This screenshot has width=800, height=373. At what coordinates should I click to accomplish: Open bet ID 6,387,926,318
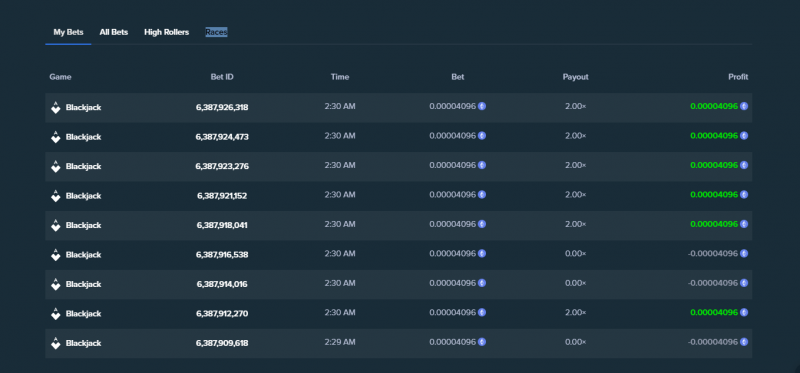[x=222, y=108]
